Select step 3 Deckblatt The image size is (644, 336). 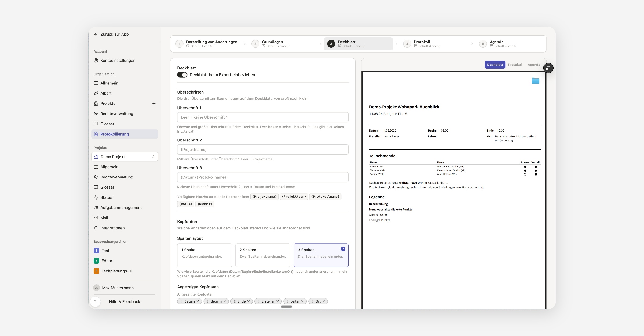point(358,44)
